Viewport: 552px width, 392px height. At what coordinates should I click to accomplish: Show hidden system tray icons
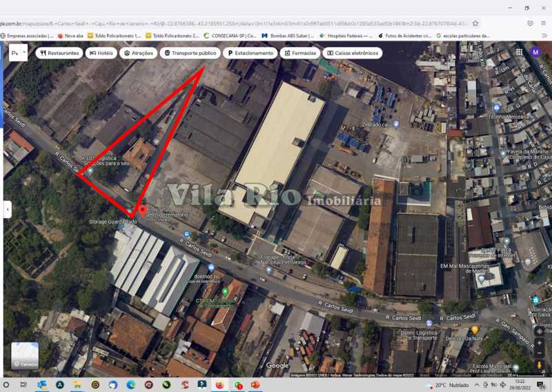coord(477,385)
